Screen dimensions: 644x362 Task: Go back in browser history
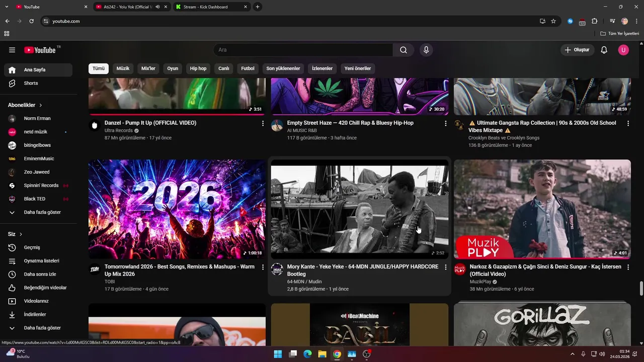(7, 21)
